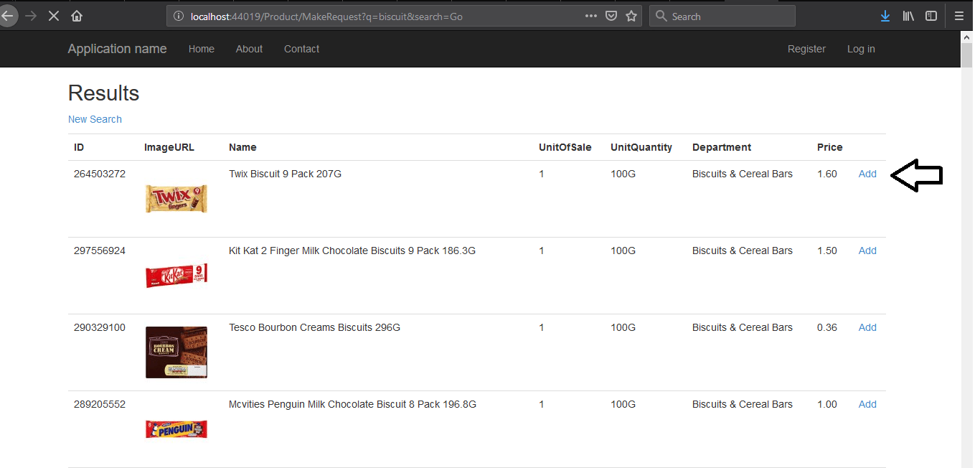980x468 pixels.
Task: Click Mcvities Penguin Milk Chocolate Biscuit name
Action: tap(352, 404)
